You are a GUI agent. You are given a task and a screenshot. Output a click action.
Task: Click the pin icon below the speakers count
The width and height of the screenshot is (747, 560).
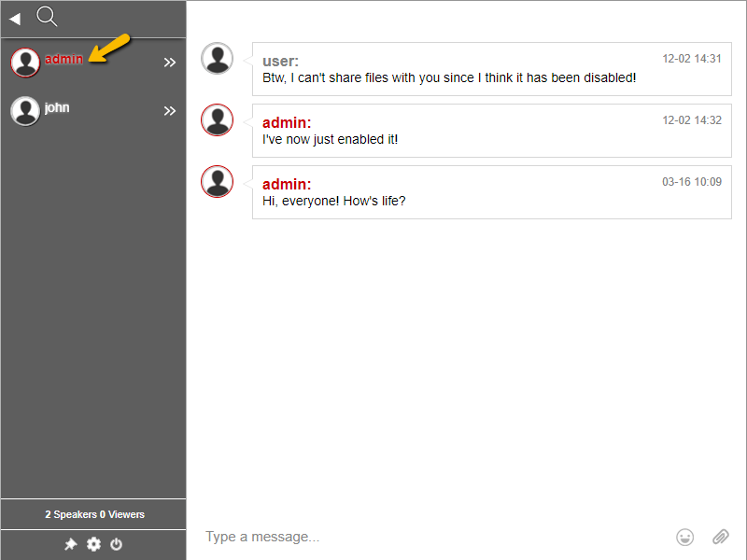[x=70, y=544]
